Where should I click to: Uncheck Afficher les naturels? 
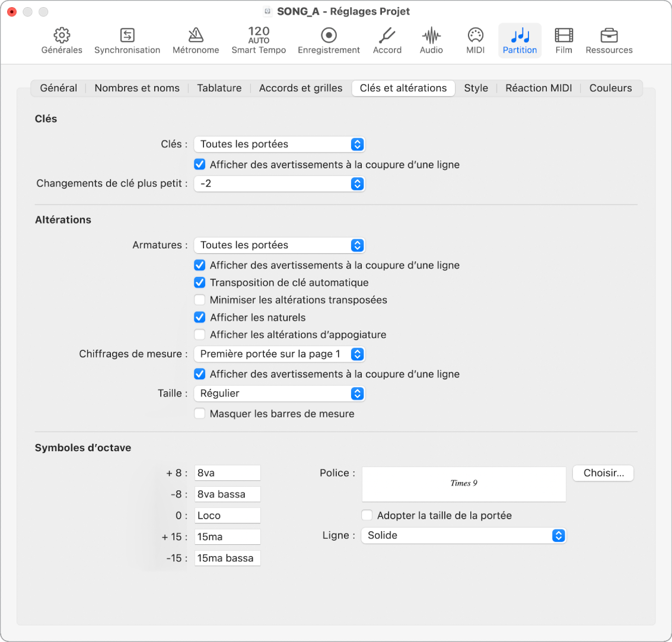pos(200,317)
